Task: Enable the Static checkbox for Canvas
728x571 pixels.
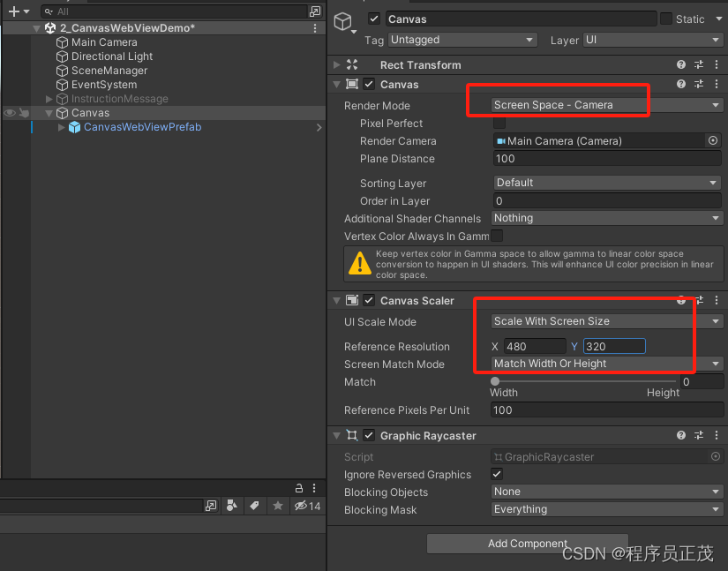Action: coord(668,19)
